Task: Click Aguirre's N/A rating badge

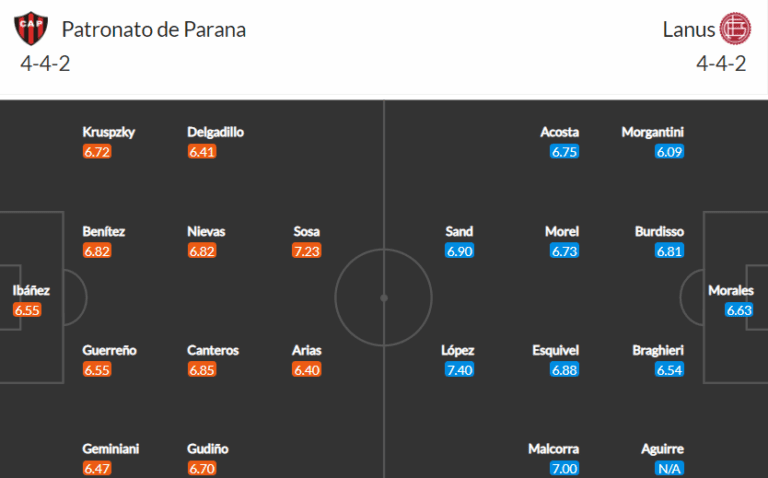Action: pyautogui.click(x=669, y=469)
